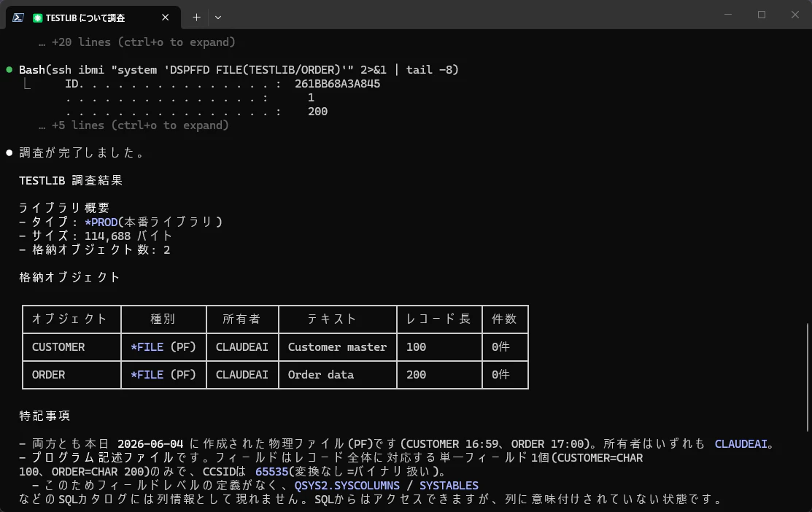812x512 pixels.
Task: Click the PowerShell icon on the tab
Action: point(18,18)
